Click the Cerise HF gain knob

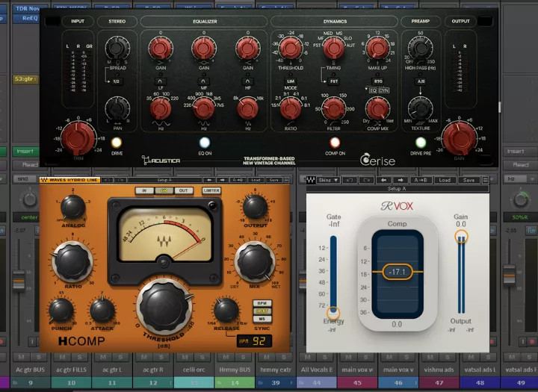pos(247,49)
